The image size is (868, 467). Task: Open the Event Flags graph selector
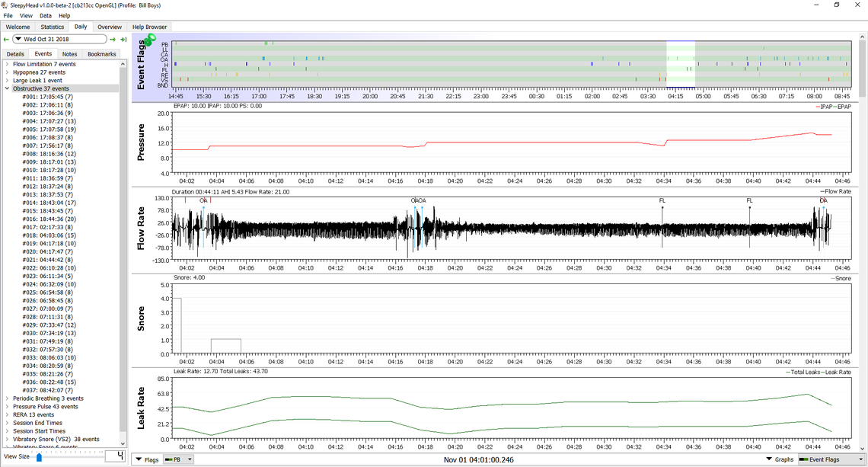click(x=831, y=460)
